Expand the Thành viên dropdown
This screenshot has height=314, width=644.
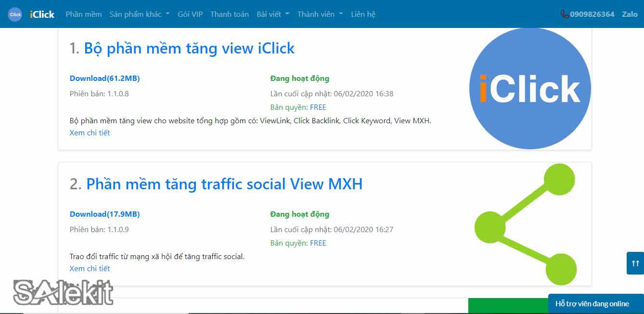[x=319, y=14]
